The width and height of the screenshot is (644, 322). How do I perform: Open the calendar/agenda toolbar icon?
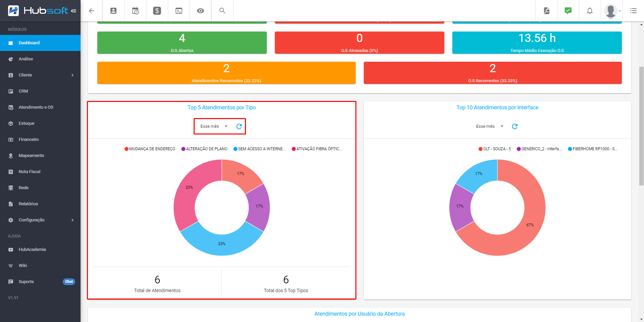click(135, 10)
